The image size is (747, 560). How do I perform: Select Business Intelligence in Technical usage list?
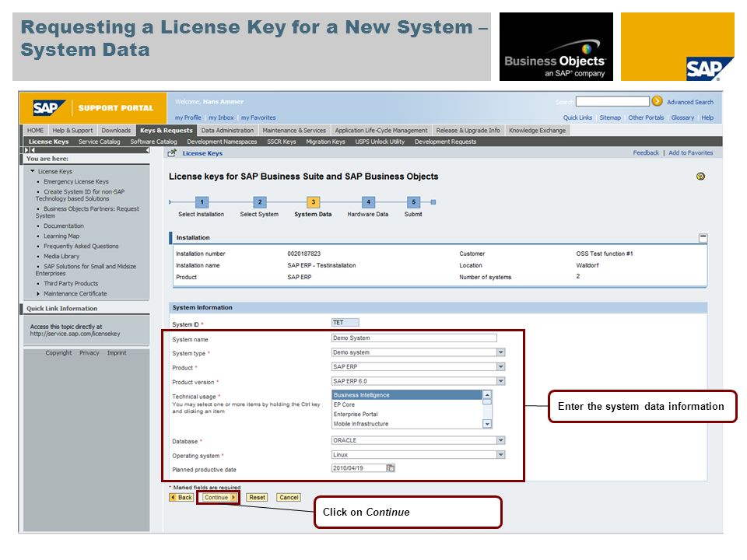click(x=407, y=395)
